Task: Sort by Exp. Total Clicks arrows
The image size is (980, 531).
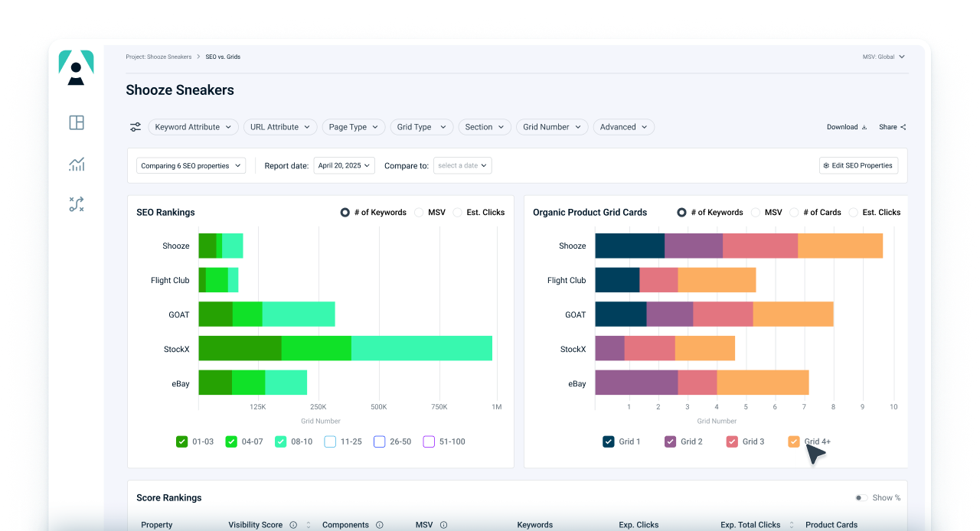Action: click(x=793, y=525)
